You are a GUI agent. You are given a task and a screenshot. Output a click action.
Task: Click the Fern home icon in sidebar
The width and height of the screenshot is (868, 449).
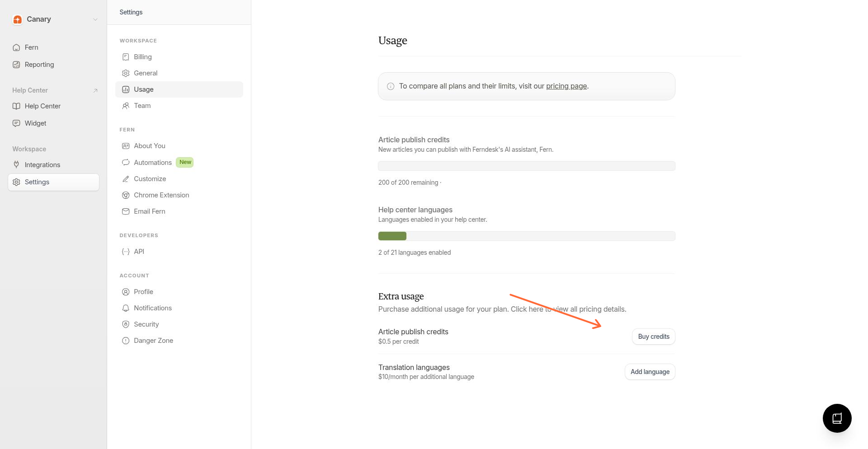(x=17, y=47)
